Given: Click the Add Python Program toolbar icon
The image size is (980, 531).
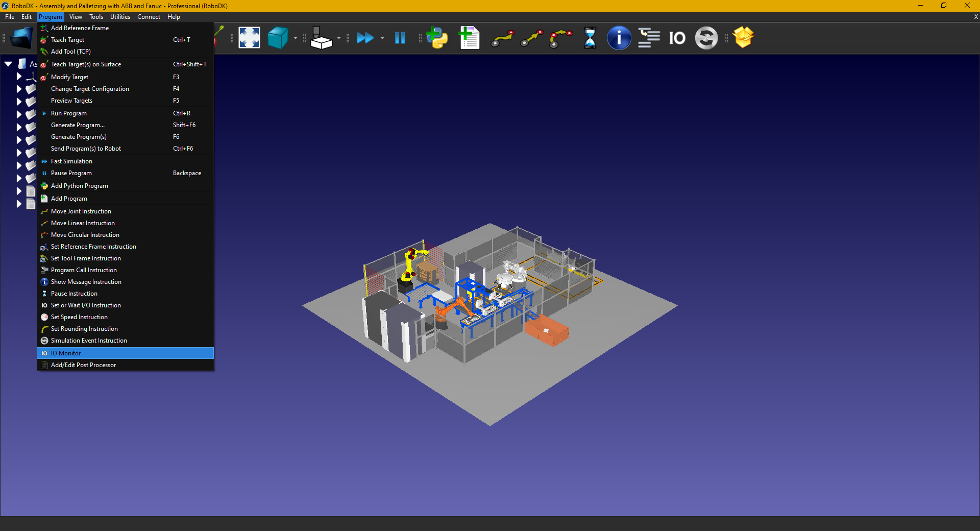Looking at the screenshot, I should 437,38.
